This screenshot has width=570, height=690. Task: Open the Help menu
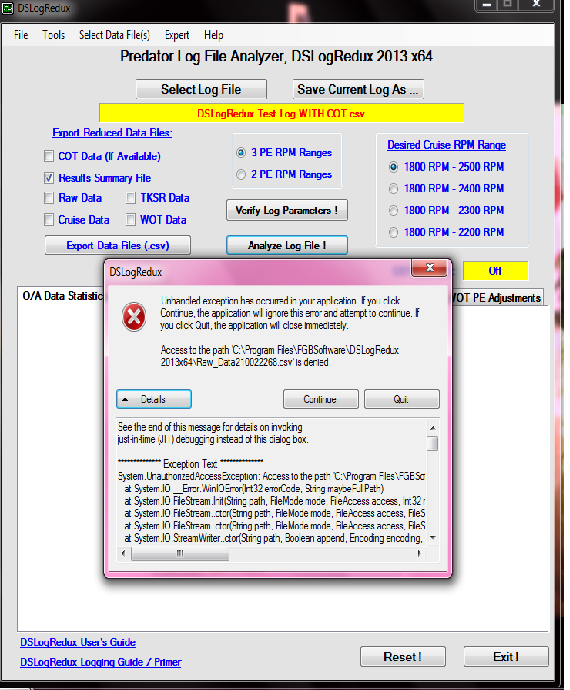[213, 35]
